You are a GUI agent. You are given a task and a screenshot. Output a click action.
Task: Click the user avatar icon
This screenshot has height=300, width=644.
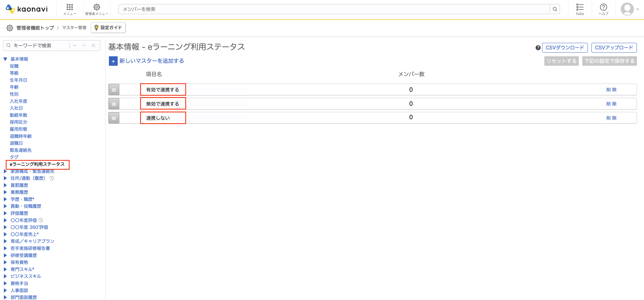coord(627,9)
